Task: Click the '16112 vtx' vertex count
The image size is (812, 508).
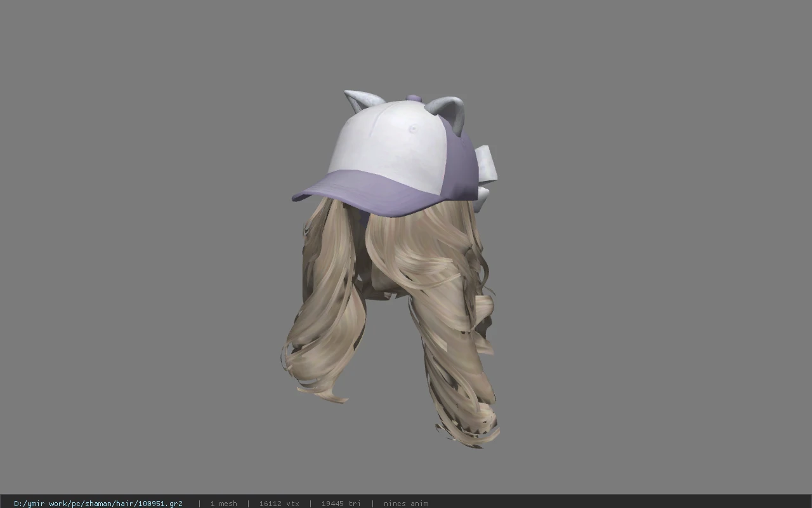Action: coord(279,504)
